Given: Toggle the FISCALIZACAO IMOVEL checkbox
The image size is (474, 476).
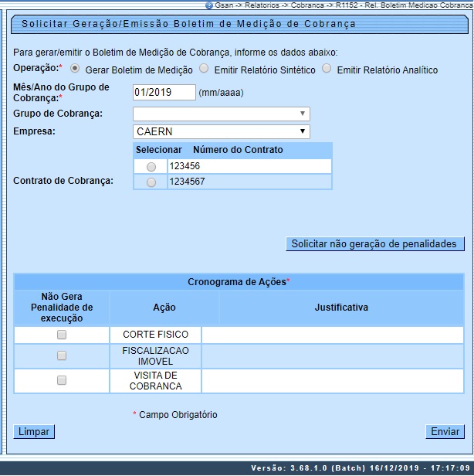Looking at the screenshot, I should (x=62, y=355).
